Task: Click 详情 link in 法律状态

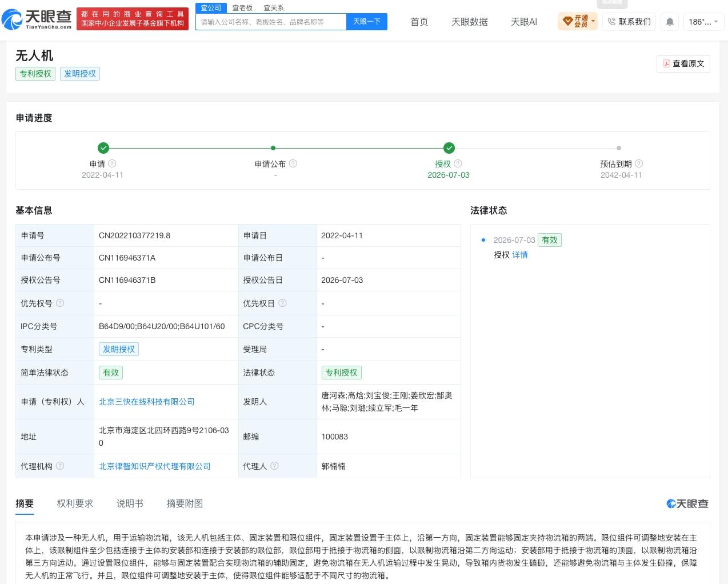Action: point(520,255)
